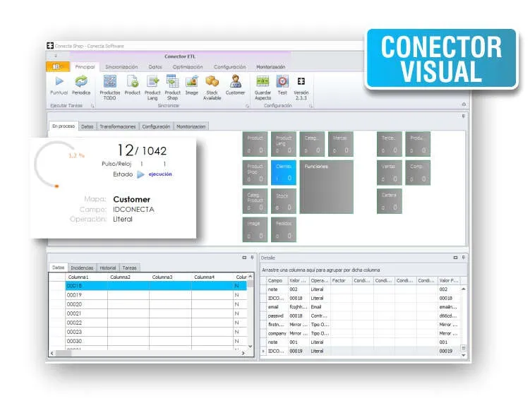Click the data grid horizontal scrollbar thumb
The height and width of the screenshot is (420, 530).
point(64,354)
